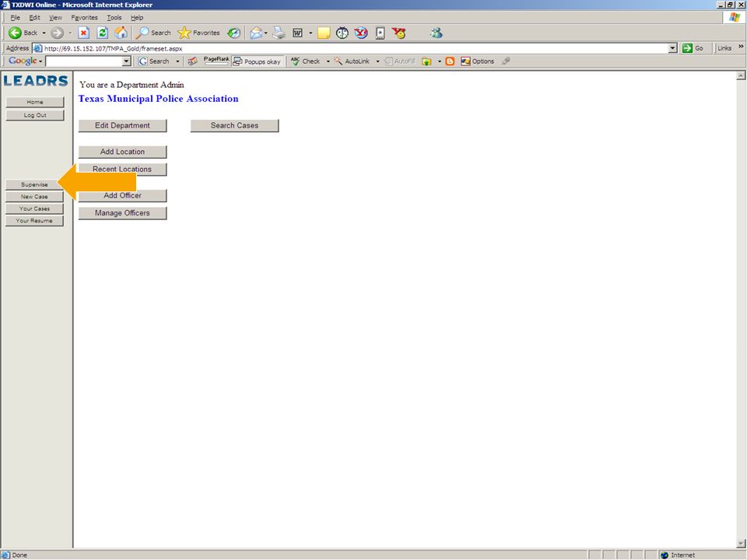Image resolution: width=747 pixels, height=560 pixels.
Task: Click the Links toolbar label
Action: 724,48
